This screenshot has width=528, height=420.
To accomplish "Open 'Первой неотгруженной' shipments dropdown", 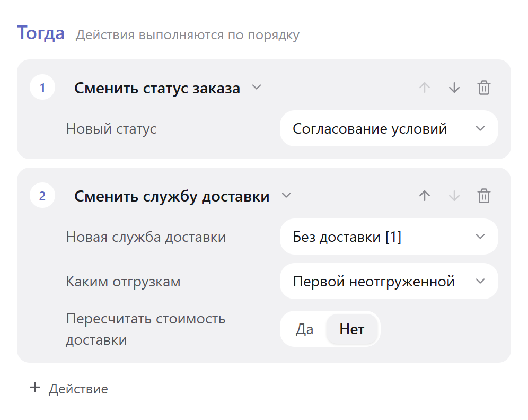I will (389, 281).
